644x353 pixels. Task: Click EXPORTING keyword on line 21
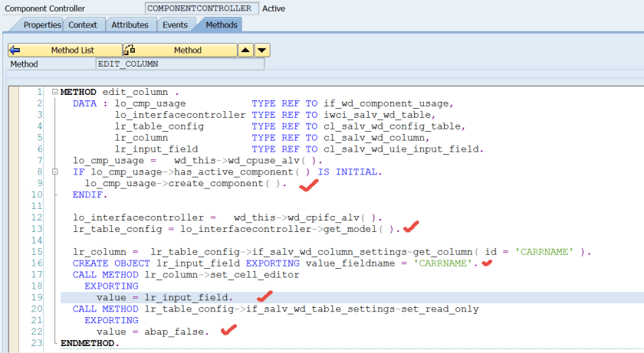[x=111, y=320]
